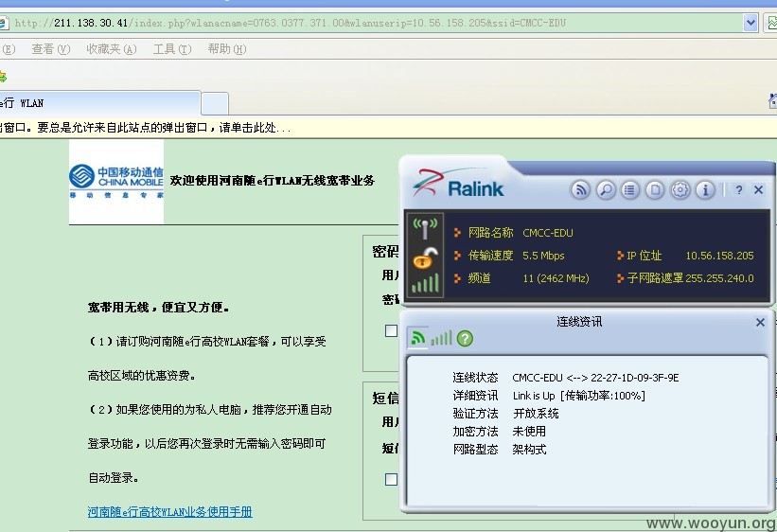This screenshot has width=777, height=532.
Task: Click the 连线资讯 panel title
Action: 579,322
